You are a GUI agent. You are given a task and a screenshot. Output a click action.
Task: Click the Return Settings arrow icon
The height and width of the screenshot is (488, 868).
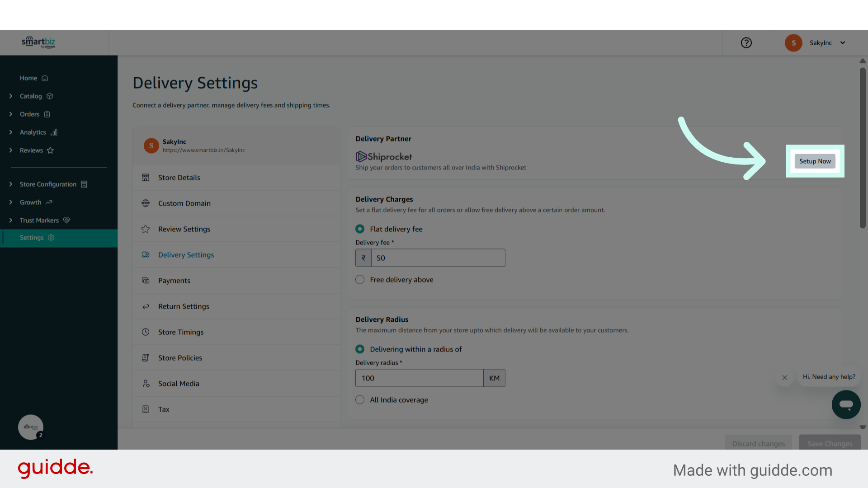(146, 306)
